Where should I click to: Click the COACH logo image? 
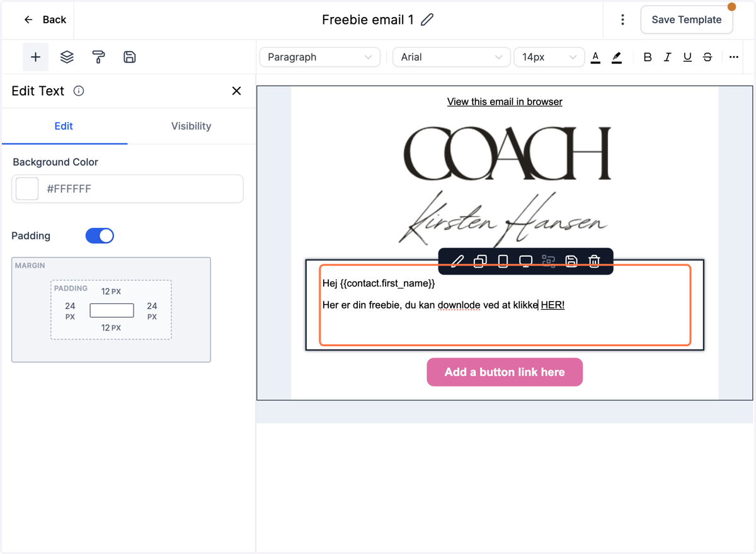pos(507,154)
